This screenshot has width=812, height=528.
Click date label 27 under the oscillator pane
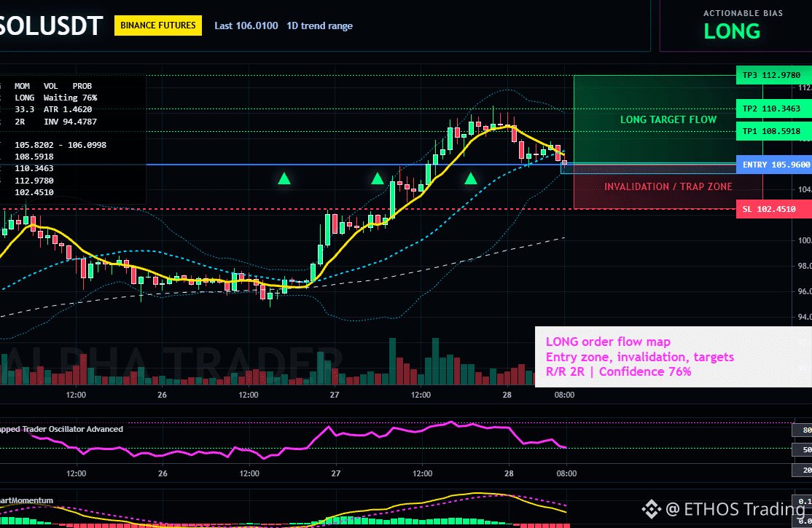coord(336,473)
